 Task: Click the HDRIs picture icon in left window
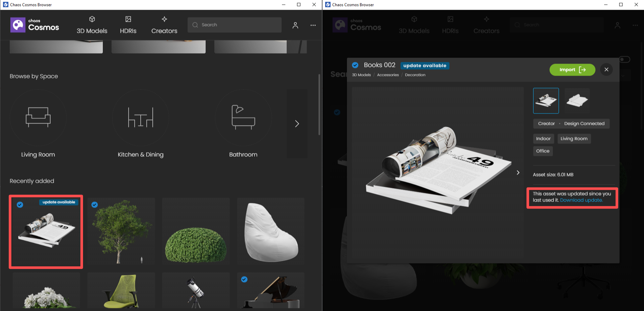tap(128, 19)
